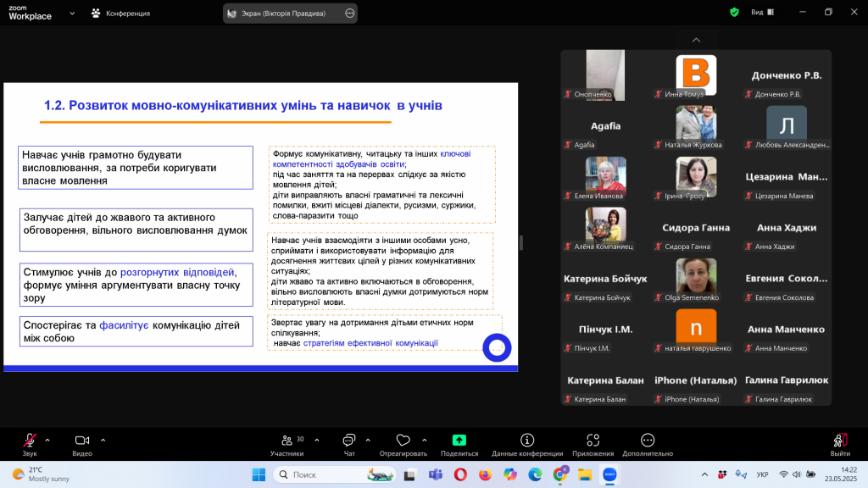
Task: Click the Анна Хаджи participant tile
Action: click(786, 228)
